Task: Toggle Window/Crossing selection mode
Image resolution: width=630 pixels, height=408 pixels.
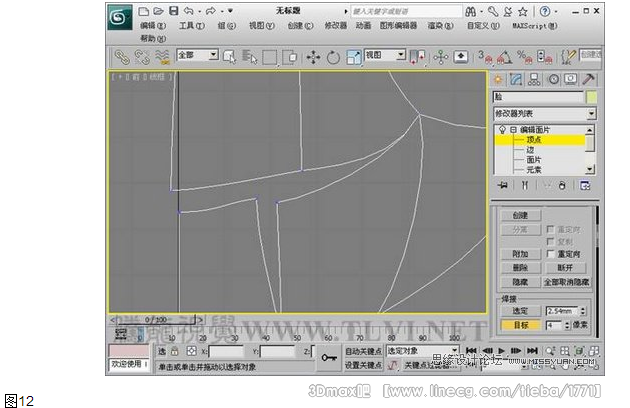Action: (x=289, y=57)
